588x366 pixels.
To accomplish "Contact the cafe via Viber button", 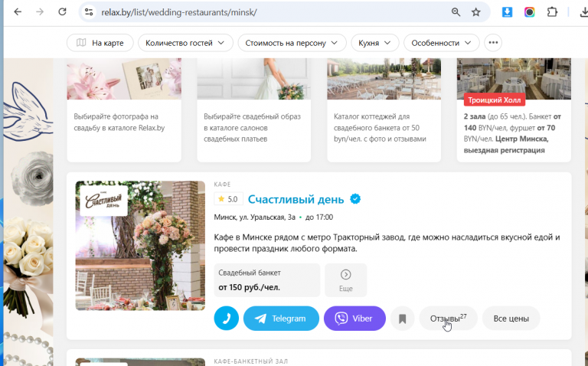I will point(354,319).
